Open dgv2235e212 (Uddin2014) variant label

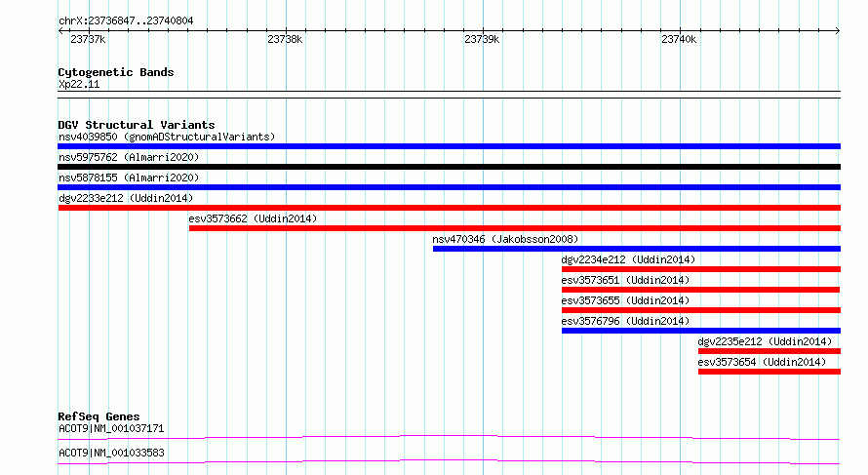tap(765, 341)
